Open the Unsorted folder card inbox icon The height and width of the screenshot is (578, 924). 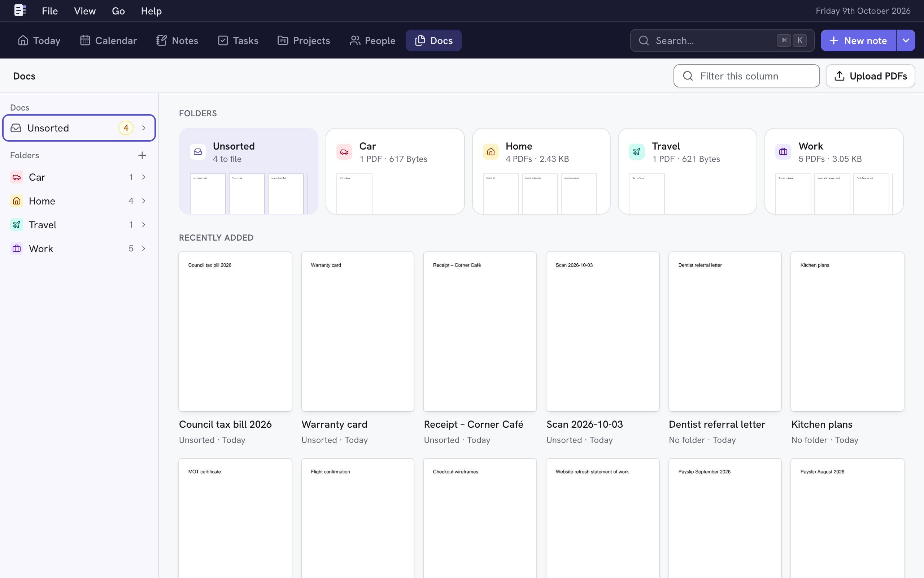[x=198, y=152]
